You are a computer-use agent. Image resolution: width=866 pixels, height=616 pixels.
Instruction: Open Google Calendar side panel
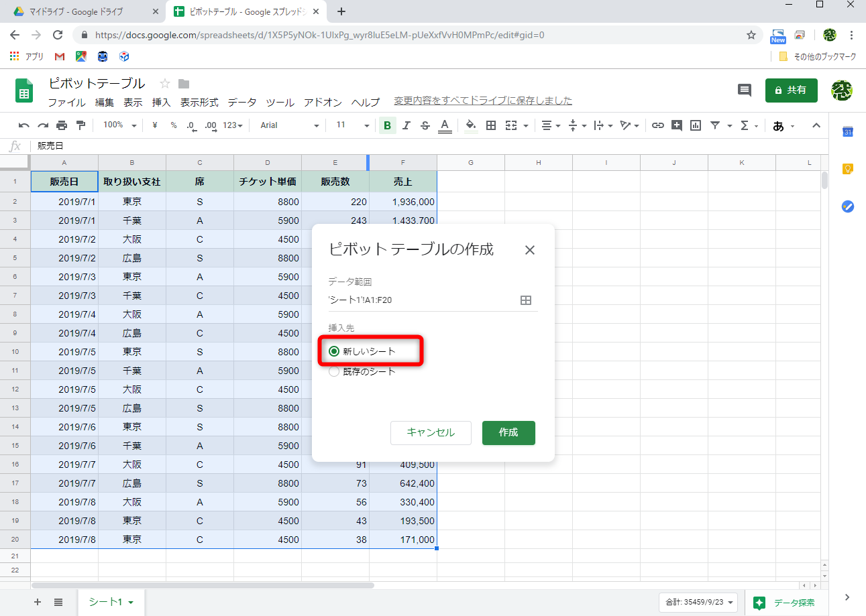(x=848, y=132)
